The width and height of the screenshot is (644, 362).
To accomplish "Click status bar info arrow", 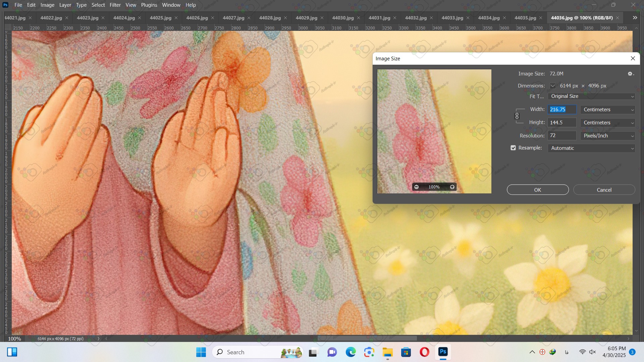I will tap(98, 339).
